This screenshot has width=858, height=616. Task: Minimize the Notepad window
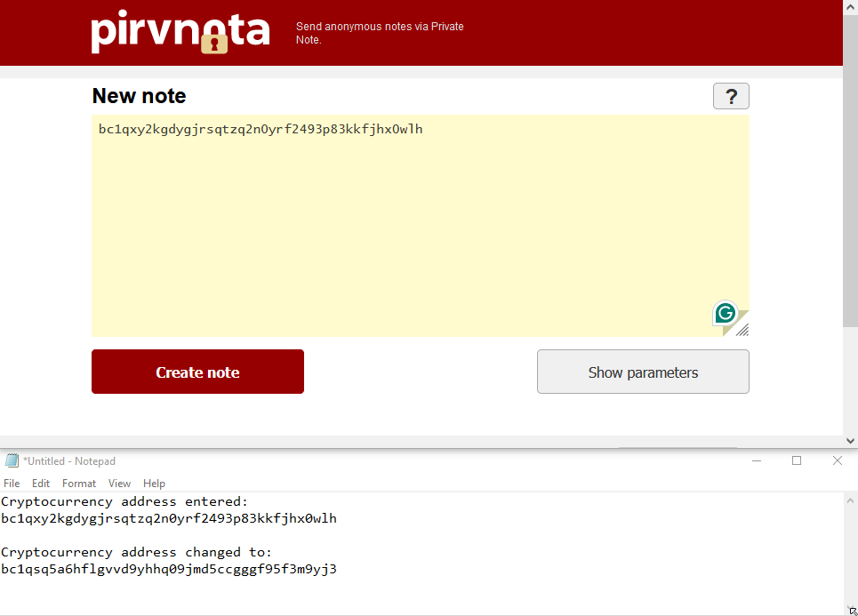pos(756,460)
